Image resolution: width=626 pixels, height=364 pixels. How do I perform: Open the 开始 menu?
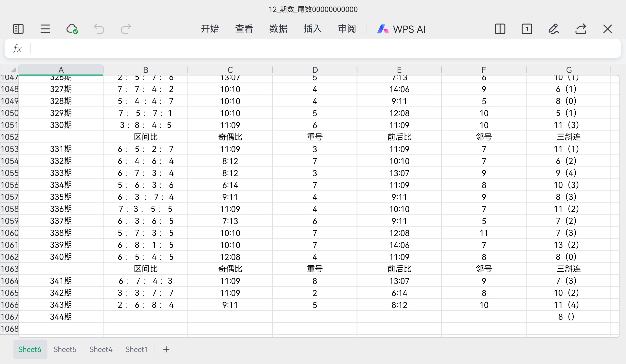(210, 29)
